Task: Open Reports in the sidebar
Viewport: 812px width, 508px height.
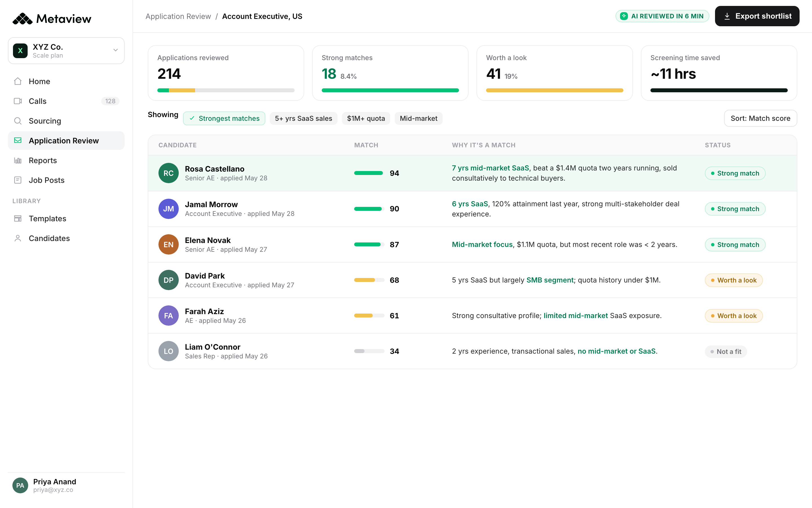Action: click(x=66, y=160)
